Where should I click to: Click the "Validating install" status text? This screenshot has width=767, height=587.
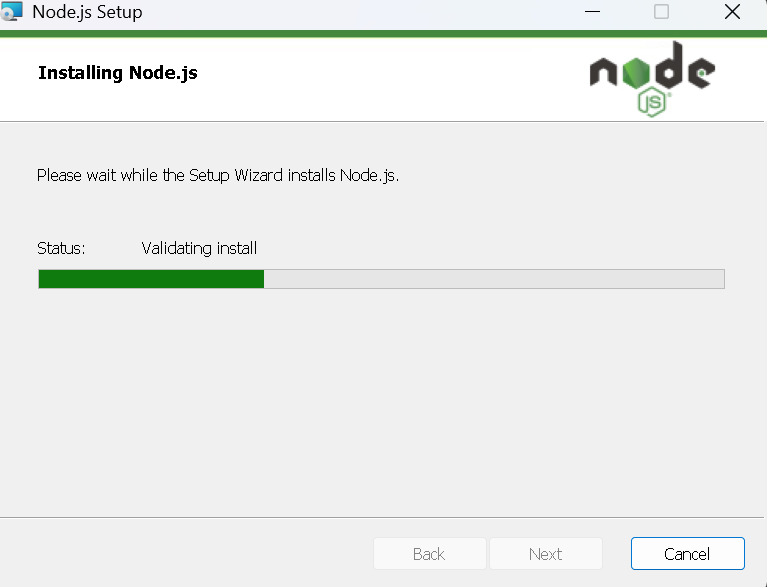point(199,248)
